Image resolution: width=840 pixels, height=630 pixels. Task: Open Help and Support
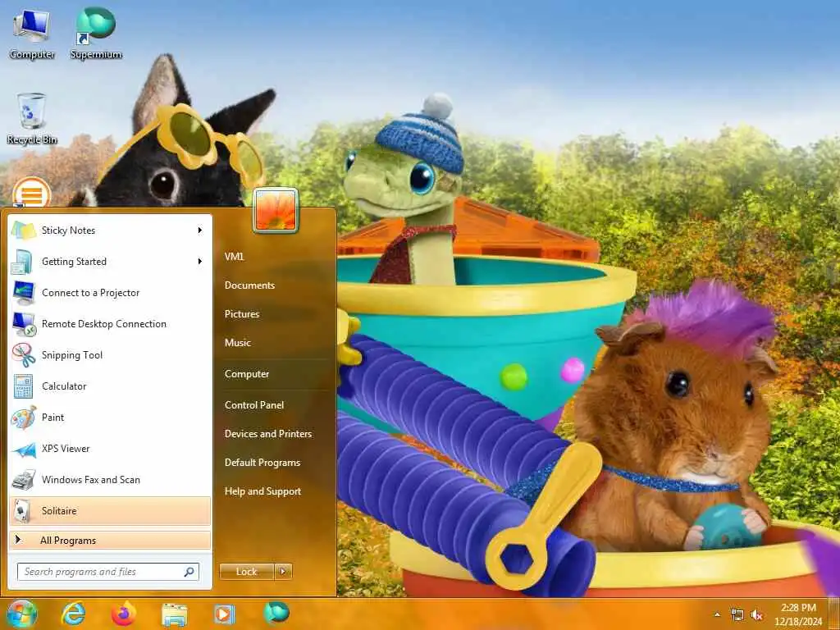[263, 491]
